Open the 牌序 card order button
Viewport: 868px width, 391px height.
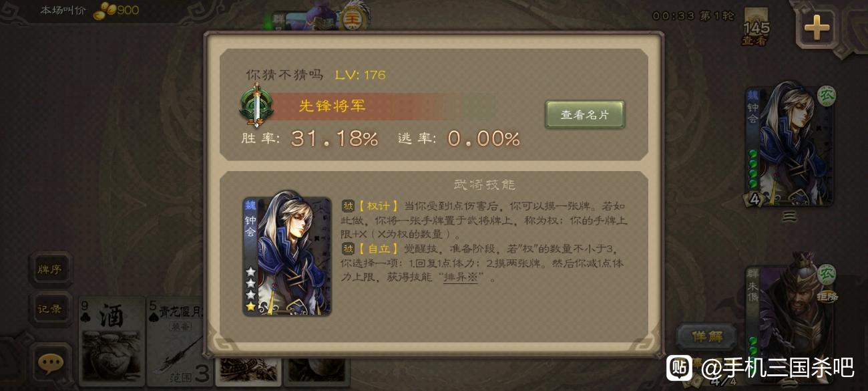[50, 270]
